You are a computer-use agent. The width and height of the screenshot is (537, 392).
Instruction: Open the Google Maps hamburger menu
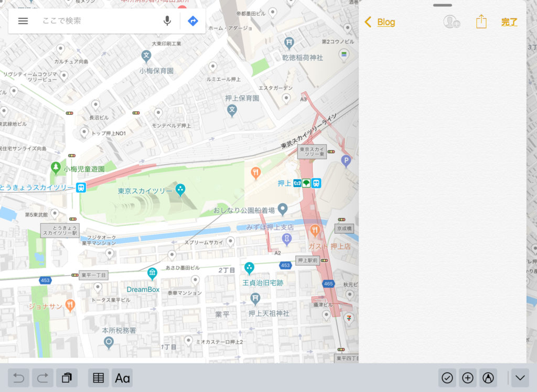(x=23, y=21)
